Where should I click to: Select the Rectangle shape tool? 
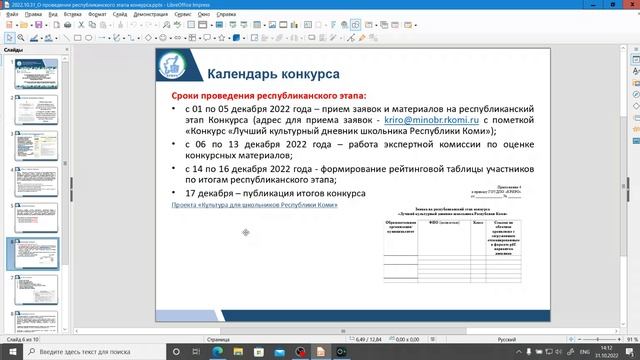point(78,38)
